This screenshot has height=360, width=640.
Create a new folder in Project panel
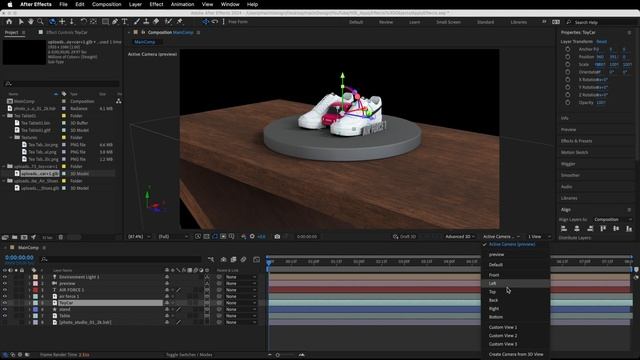tap(14, 237)
